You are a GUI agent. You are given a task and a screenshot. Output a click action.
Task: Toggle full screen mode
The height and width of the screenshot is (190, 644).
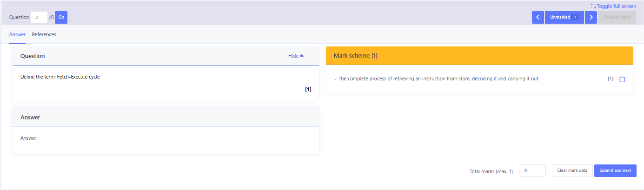coord(613,6)
